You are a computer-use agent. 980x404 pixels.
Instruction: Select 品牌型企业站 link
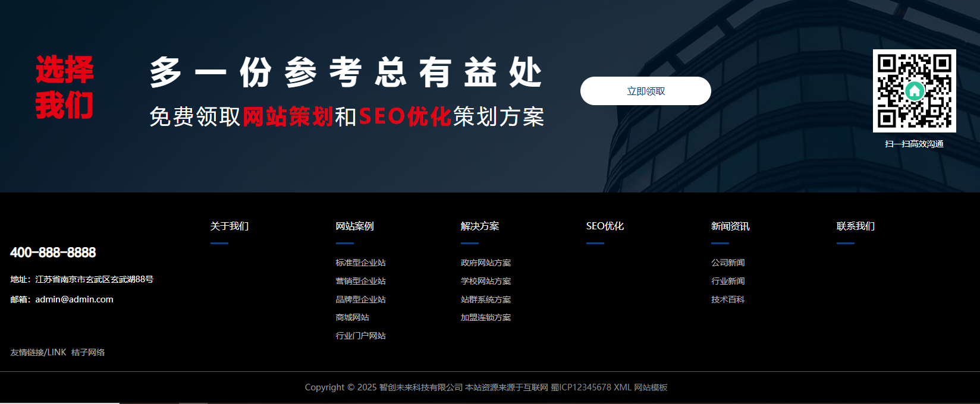coord(360,299)
